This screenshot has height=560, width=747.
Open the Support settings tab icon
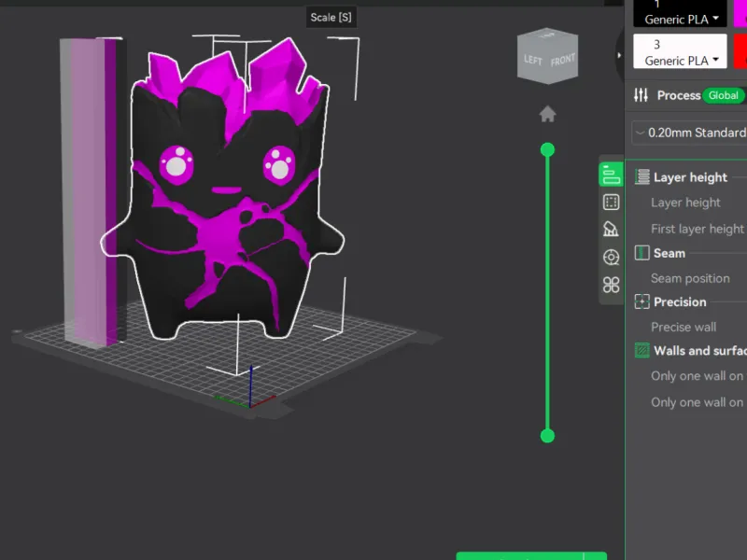pyautogui.click(x=611, y=229)
